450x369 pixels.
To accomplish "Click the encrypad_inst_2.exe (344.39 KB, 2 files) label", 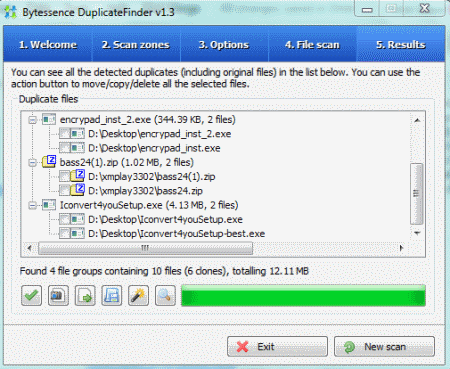I will pyautogui.click(x=148, y=119).
